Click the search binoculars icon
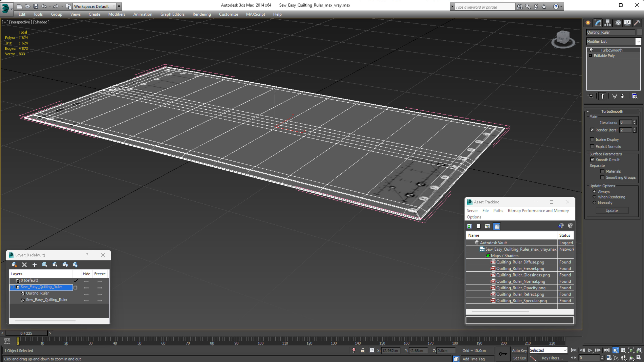Image resolution: width=644 pixels, height=362 pixels. [x=519, y=7]
